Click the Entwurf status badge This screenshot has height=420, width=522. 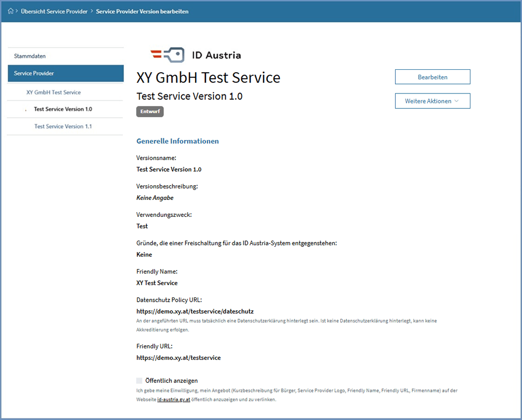150,111
